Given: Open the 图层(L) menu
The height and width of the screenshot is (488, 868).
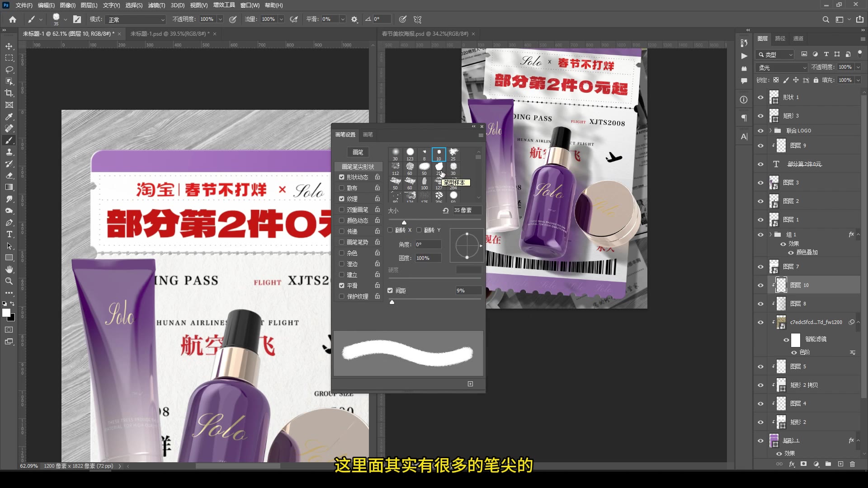Looking at the screenshot, I should (89, 5).
